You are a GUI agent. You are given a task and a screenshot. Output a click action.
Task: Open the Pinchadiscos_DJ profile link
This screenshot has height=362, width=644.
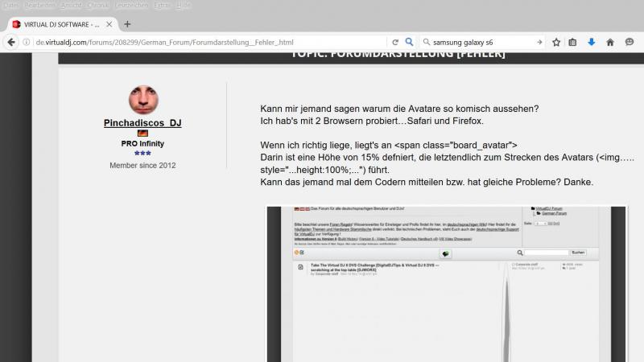point(142,123)
